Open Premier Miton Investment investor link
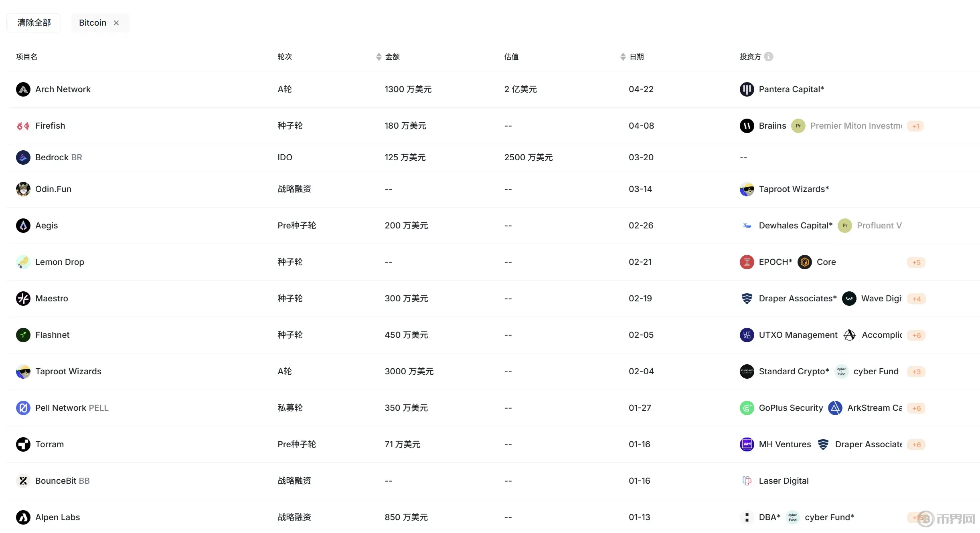Screen dimensions: 980x533 point(856,126)
